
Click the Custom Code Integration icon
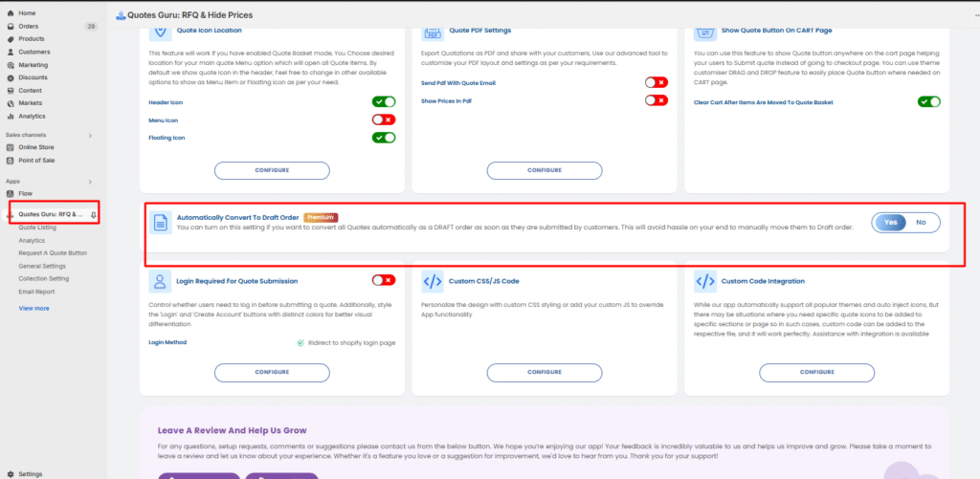tap(705, 281)
